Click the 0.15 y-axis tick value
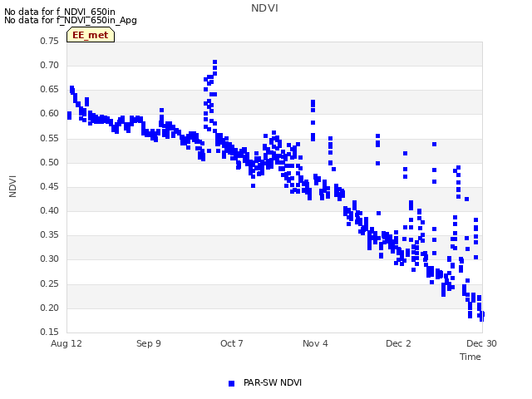 click(x=50, y=332)
